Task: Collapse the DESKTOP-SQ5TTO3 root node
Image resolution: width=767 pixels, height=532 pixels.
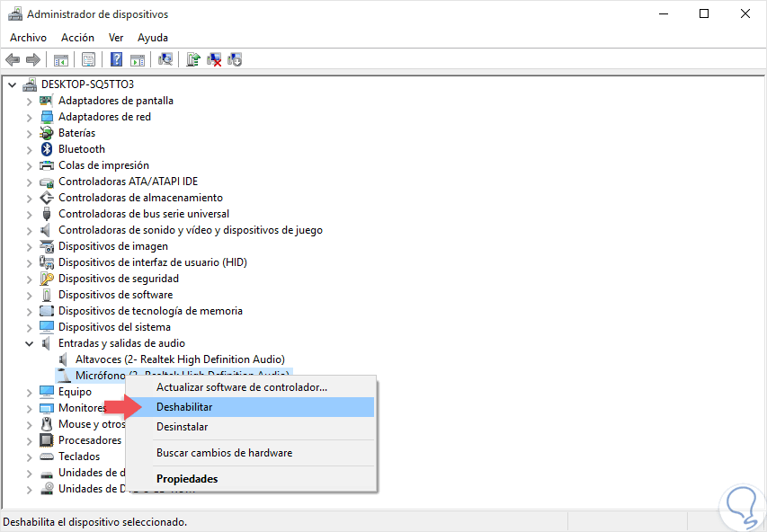Action: (x=13, y=84)
